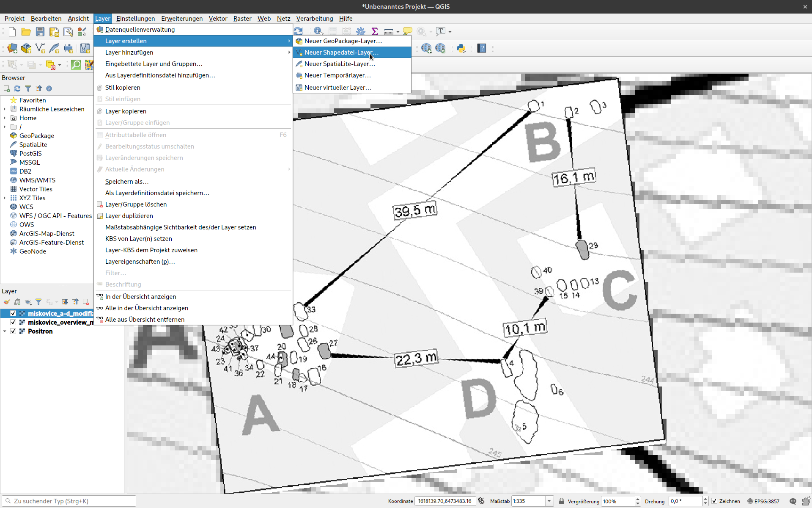Screen dimensions: 812x508
Task: Expand the Home folder node
Action: click(5, 118)
